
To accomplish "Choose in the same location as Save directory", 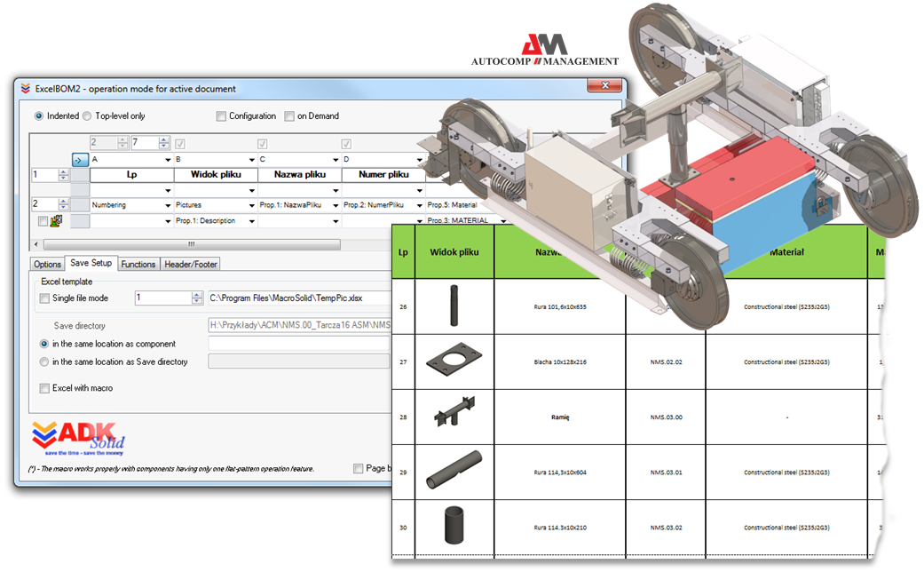I will tap(44, 362).
